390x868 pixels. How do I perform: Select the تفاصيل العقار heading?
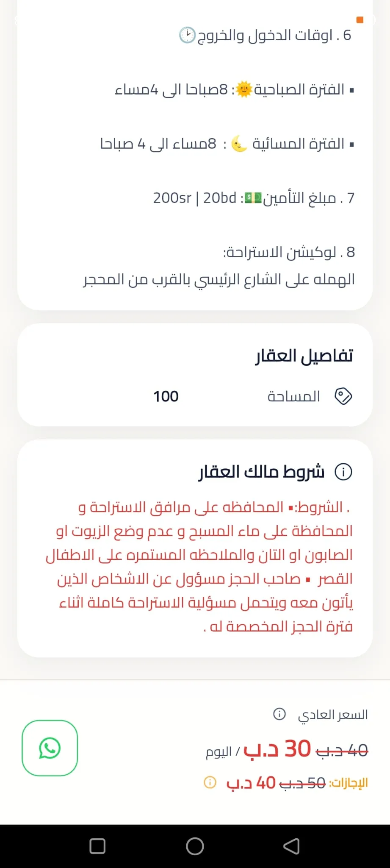pyautogui.click(x=304, y=356)
